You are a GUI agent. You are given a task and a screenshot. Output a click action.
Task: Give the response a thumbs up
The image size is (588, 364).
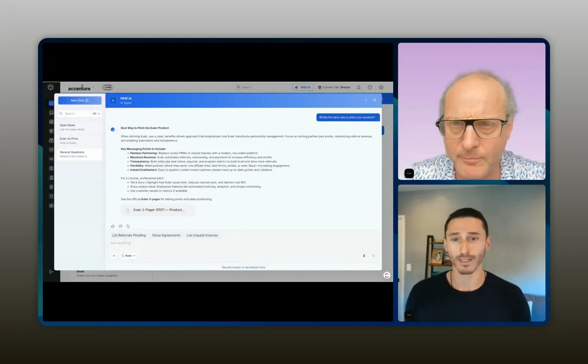(113, 226)
